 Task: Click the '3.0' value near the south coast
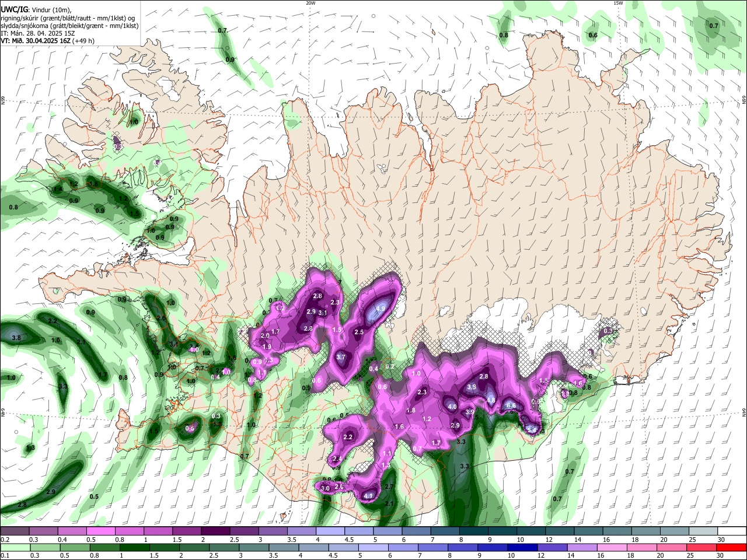pos(326,488)
